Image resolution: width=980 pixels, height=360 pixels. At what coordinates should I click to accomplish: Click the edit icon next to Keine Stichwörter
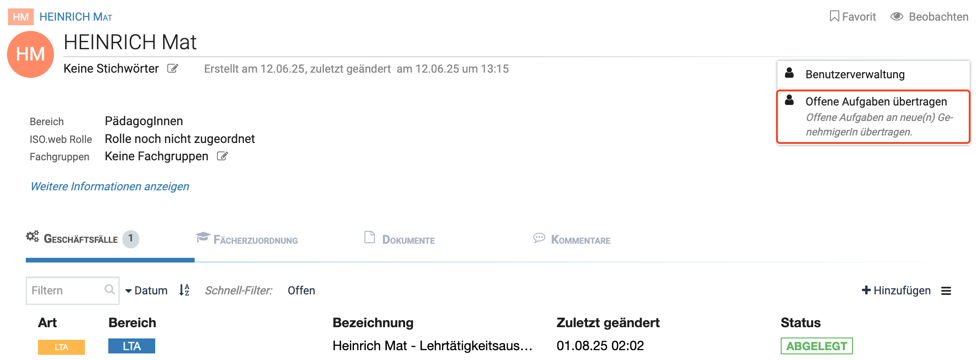[173, 69]
